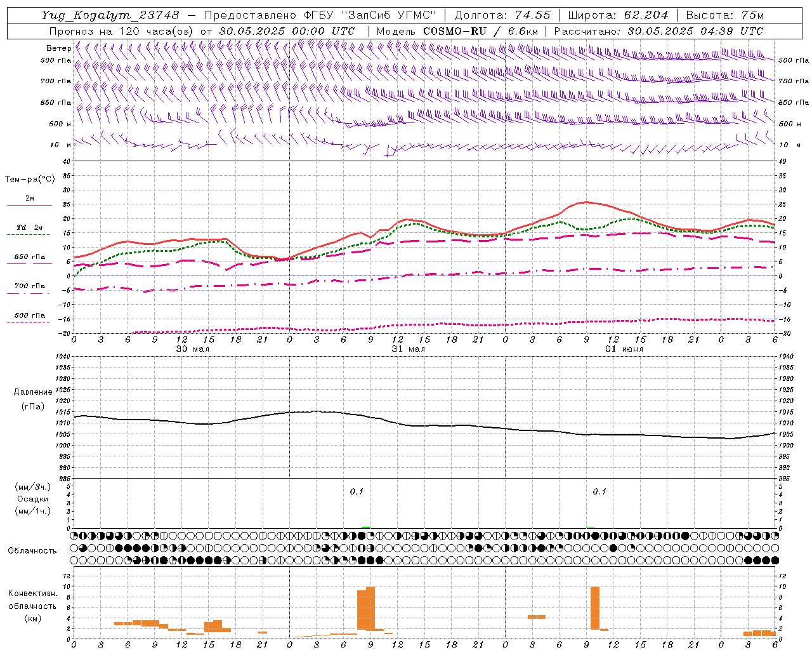Click the 10 м wind level label on left
Viewport: 812px width, 650px height.
coord(60,145)
